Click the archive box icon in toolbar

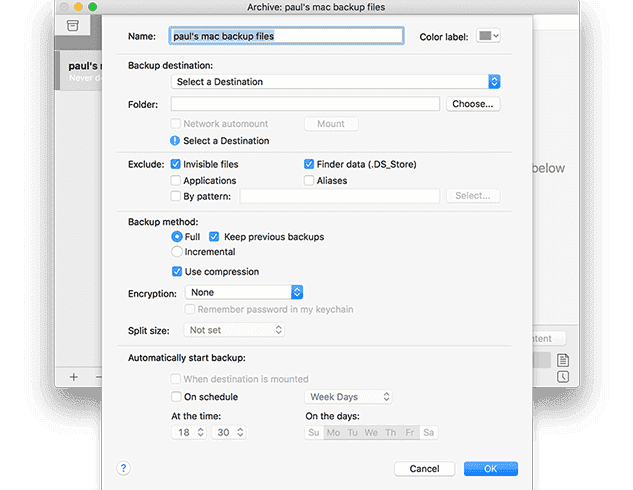(72, 25)
